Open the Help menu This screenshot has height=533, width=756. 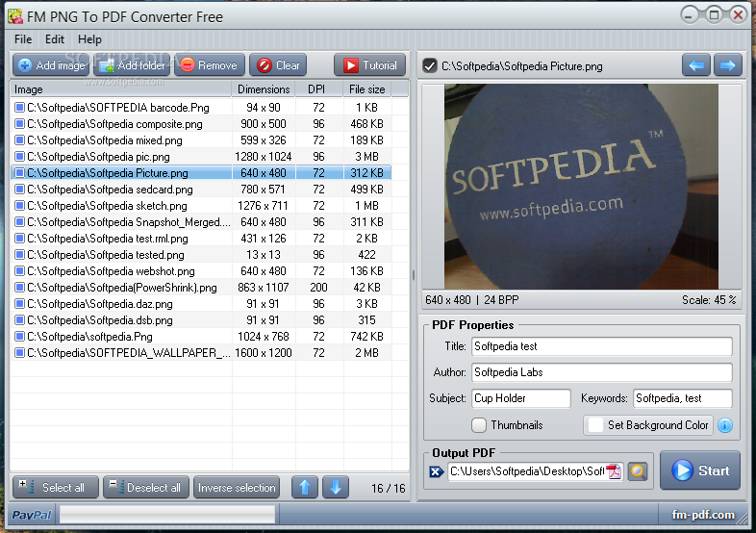(x=89, y=39)
